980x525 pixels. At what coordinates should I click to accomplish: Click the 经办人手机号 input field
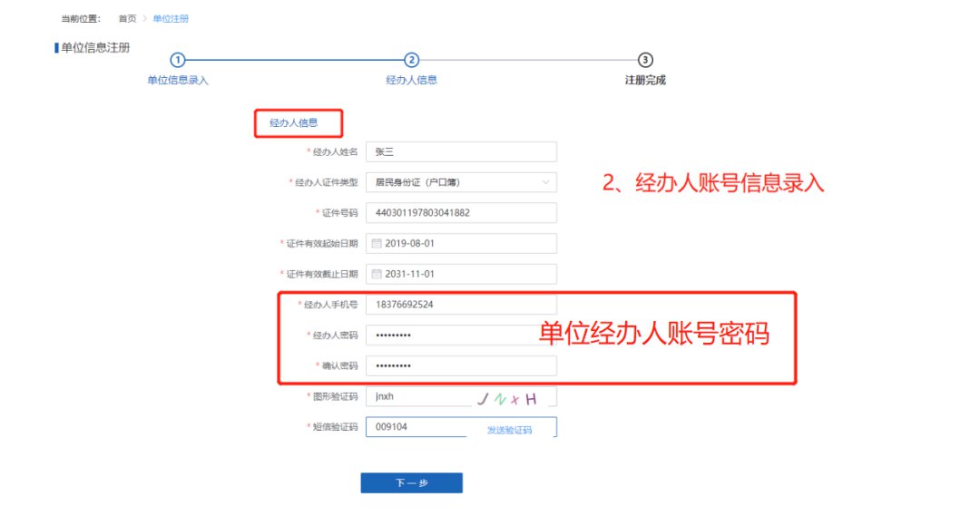[x=460, y=305]
